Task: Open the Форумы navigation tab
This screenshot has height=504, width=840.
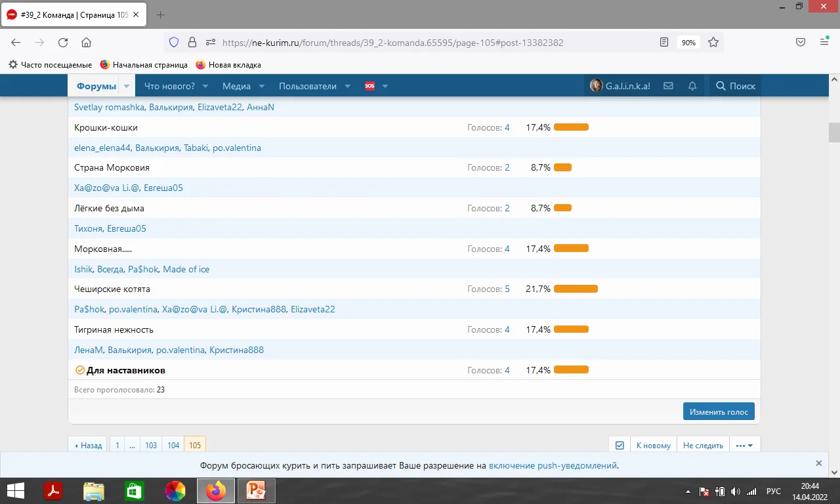Action: click(x=96, y=86)
